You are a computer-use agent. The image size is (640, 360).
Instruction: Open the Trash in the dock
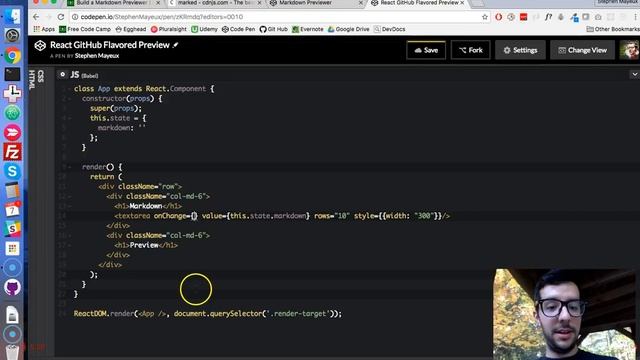click(x=12, y=352)
